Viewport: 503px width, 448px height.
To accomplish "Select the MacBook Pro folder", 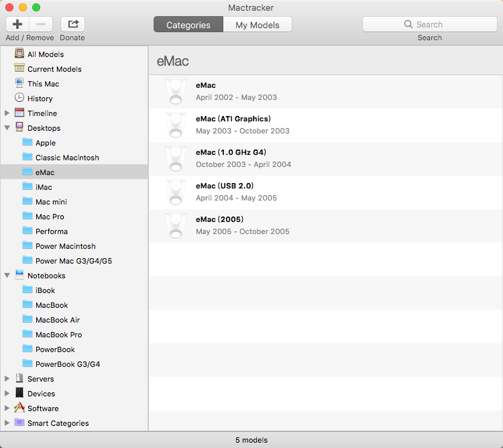I will click(74, 335).
